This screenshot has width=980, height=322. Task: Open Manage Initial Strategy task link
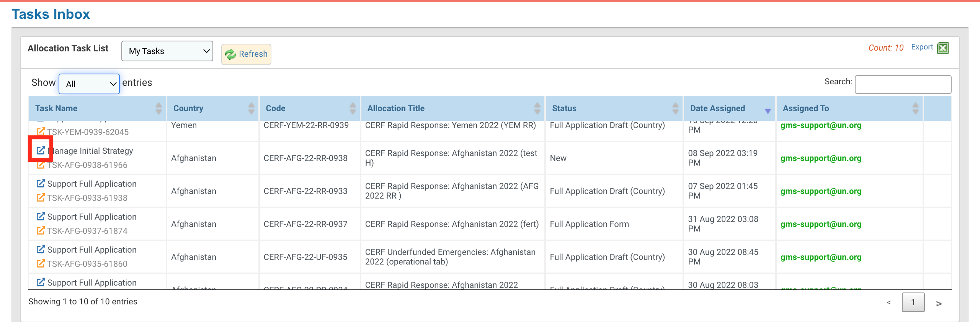pyautogui.click(x=90, y=151)
